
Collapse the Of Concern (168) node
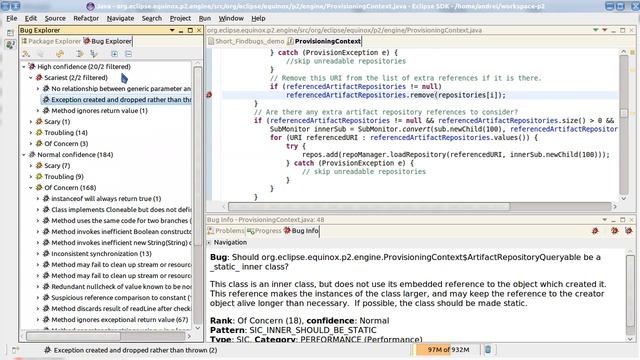point(31,188)
